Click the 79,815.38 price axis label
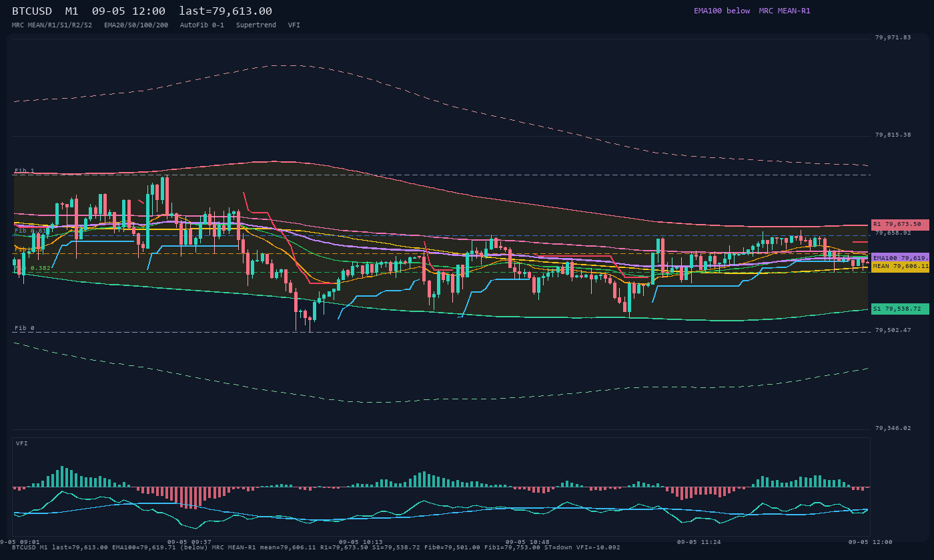934x560 pixels. [893, 135]
